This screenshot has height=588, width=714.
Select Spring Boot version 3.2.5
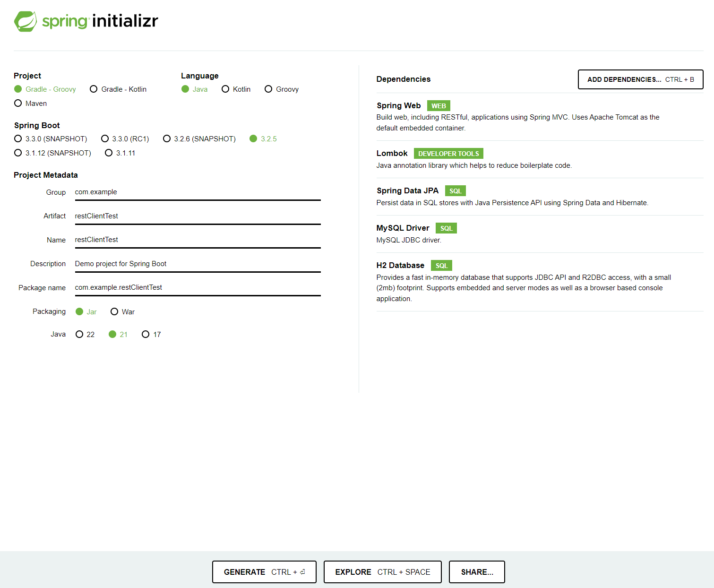coord(263,138)
